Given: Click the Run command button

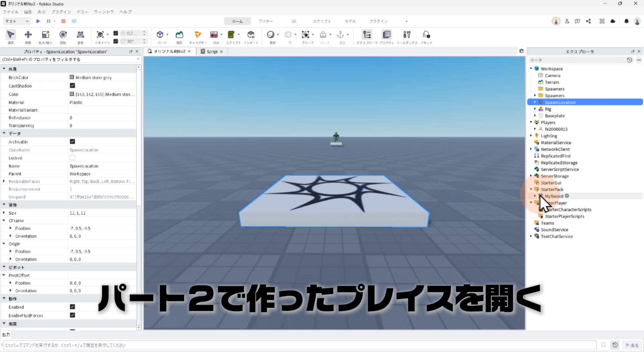Looking at the screenshot, I should coord(632,345).
